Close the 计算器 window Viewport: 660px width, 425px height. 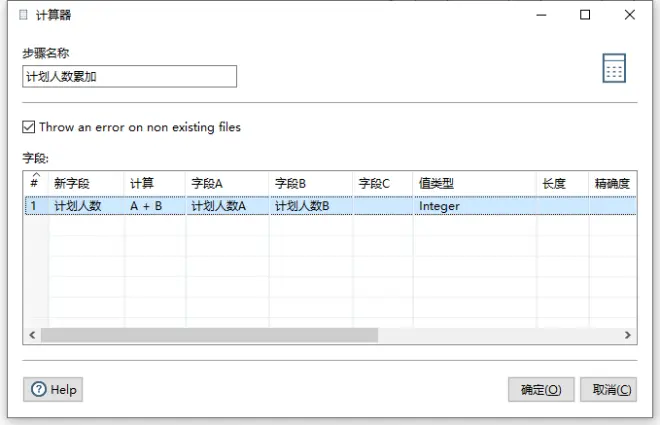coord(630,15)
